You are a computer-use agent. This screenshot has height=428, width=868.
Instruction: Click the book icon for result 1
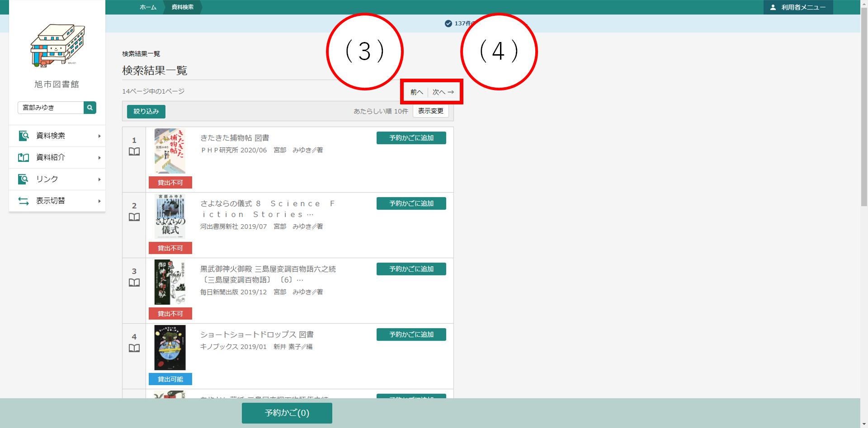click(x=134, y=151)
